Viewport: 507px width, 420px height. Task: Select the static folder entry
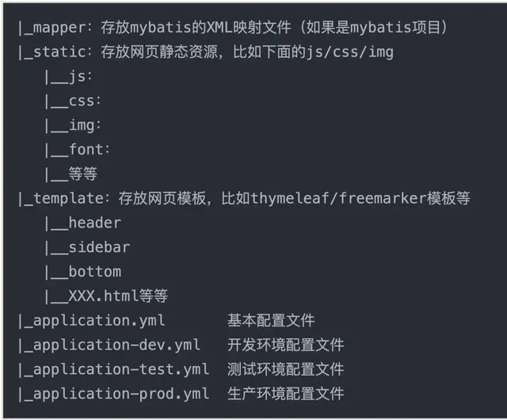point(206,52)
